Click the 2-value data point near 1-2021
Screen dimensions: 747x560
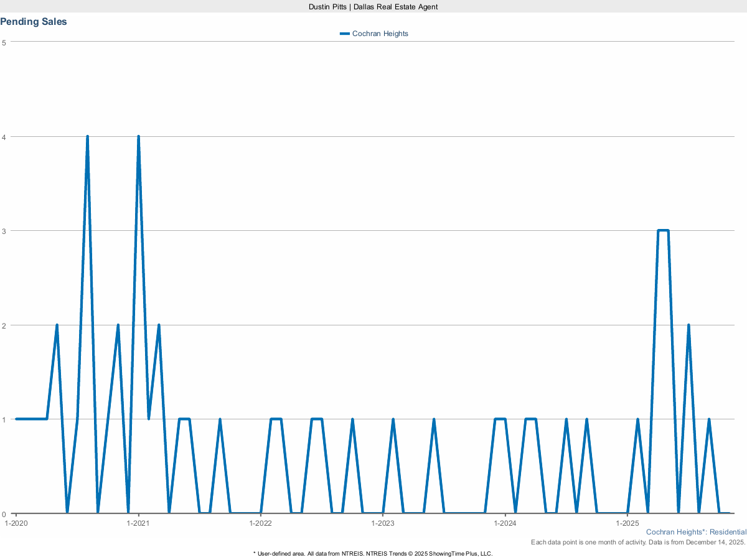tap(158, 324)
